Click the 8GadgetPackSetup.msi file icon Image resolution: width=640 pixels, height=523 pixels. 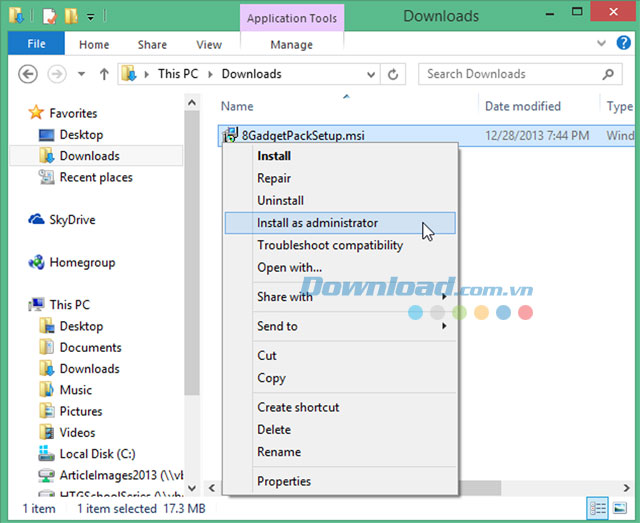click(231, 136)
